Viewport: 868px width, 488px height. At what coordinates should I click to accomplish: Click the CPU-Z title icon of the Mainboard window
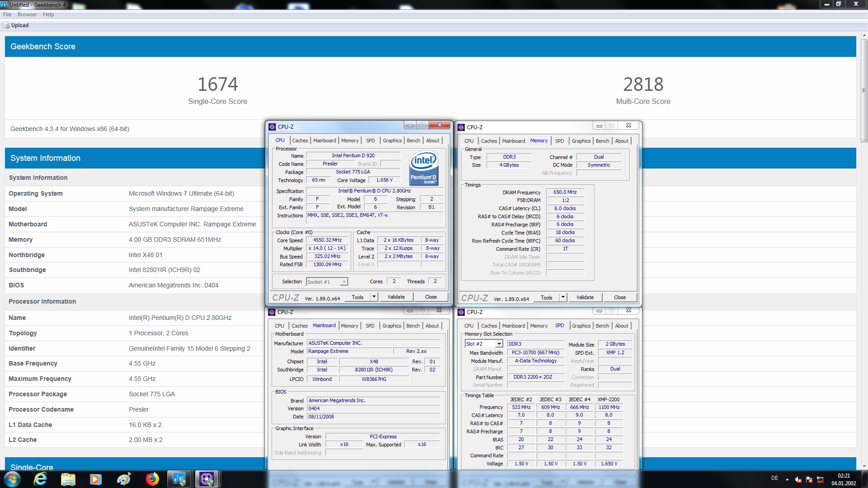[272, 312]
